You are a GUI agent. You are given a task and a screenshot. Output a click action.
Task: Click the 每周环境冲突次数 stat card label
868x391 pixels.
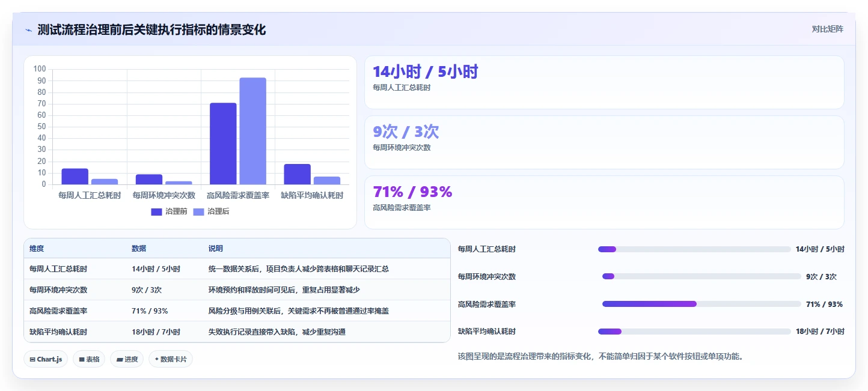pos(402,147)
